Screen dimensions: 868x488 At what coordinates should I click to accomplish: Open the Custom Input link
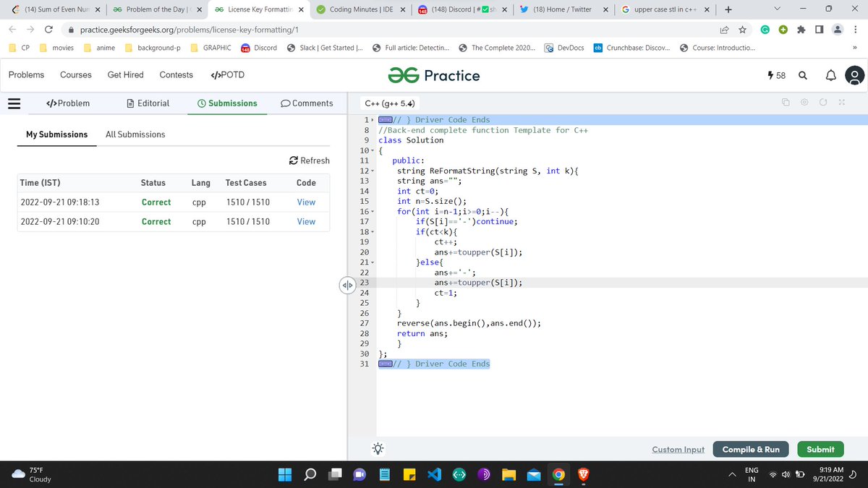[x=678, y=450]
